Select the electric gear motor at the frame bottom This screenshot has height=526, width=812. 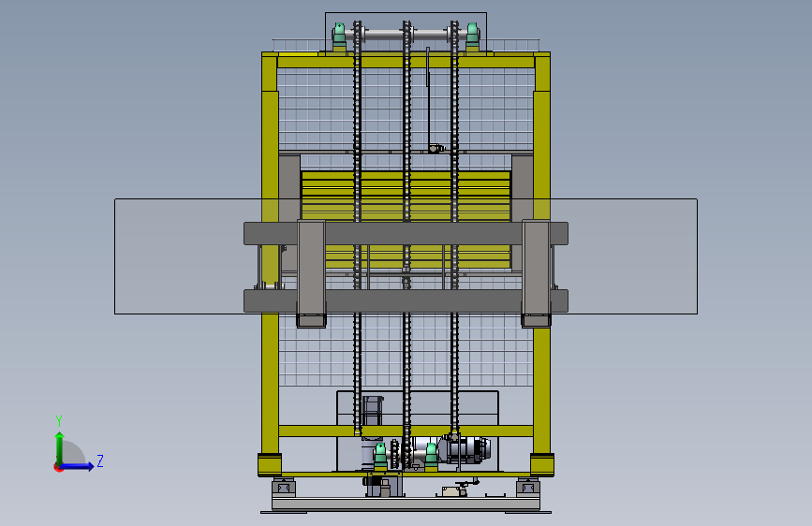click(464, 449)
